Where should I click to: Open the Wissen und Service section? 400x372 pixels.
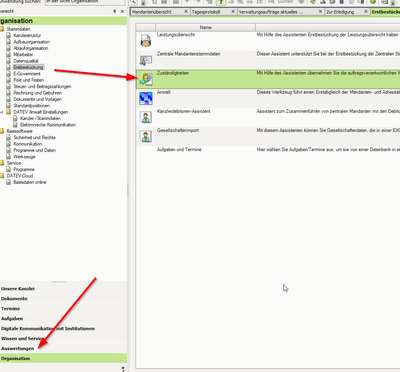coord(63,339)
